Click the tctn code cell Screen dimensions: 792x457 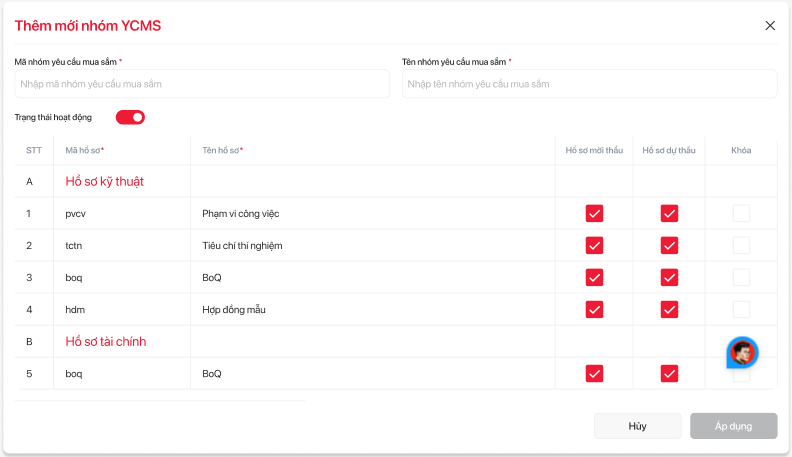tap(75, 245)
